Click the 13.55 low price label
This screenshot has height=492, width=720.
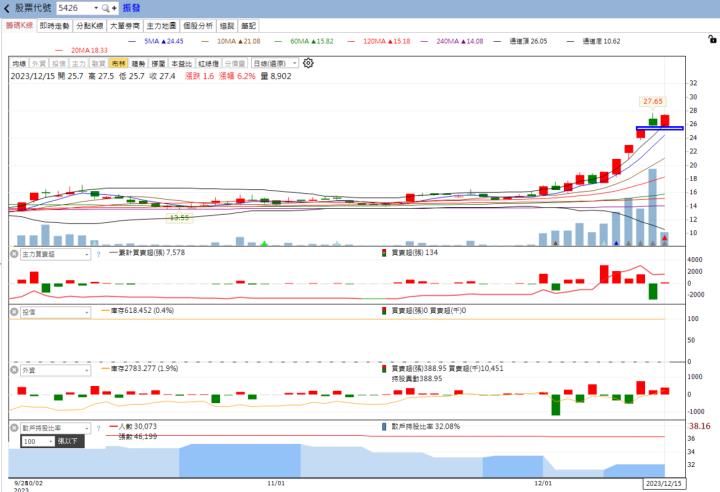click(x=179, y=218)
